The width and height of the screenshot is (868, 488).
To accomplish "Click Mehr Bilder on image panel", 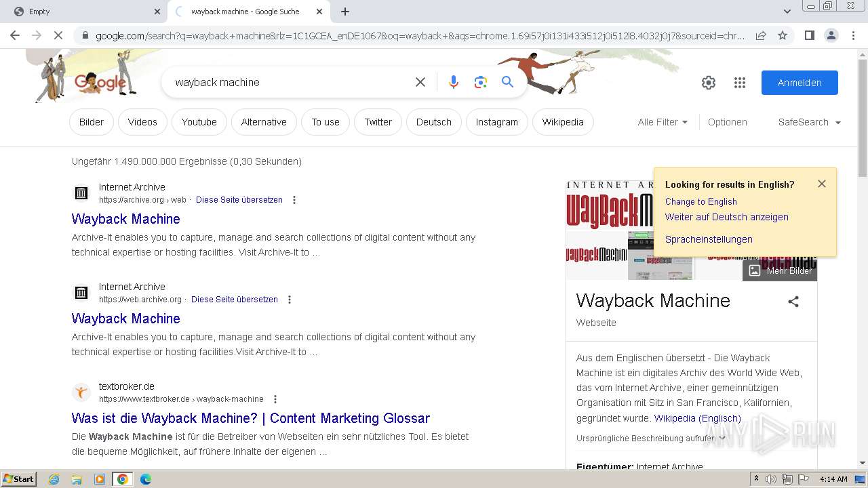I will coord(781,270).
